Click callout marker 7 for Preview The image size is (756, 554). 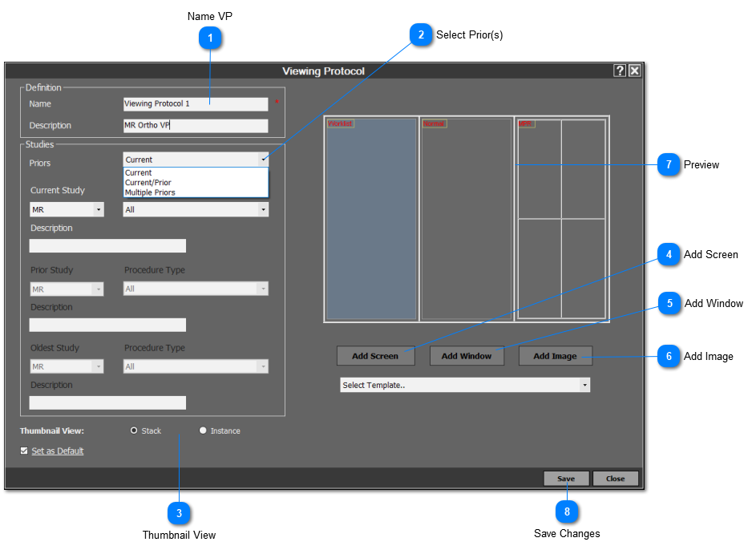[669, 164]
